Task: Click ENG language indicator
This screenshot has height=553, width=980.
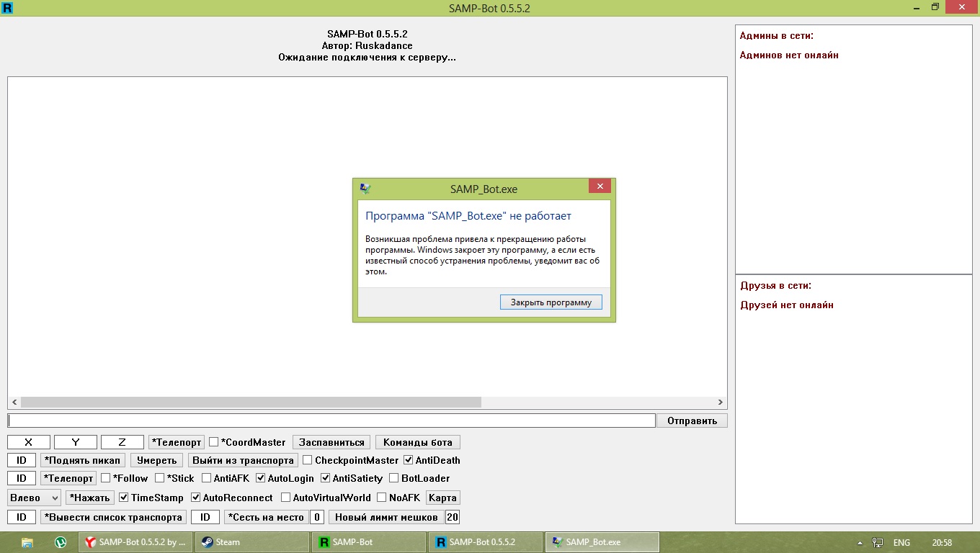Action: 901,542
